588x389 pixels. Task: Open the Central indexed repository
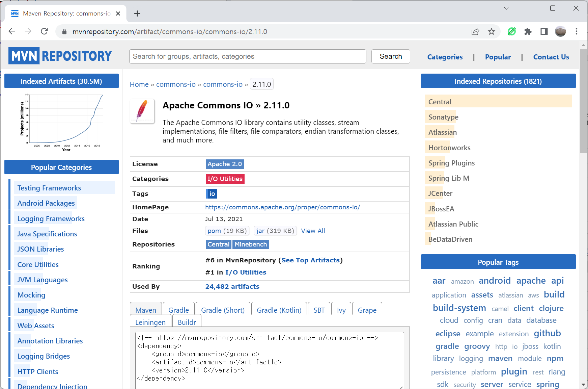(440, 102)
